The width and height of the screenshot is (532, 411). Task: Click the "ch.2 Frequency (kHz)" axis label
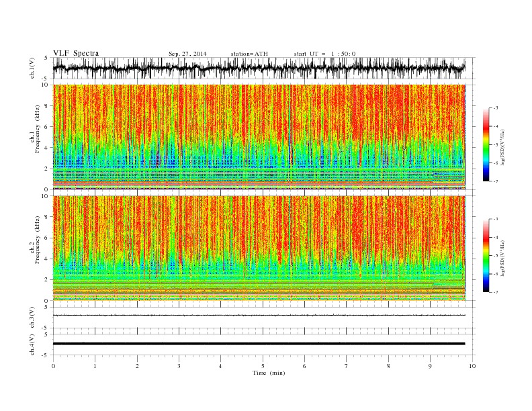(35, 240)
